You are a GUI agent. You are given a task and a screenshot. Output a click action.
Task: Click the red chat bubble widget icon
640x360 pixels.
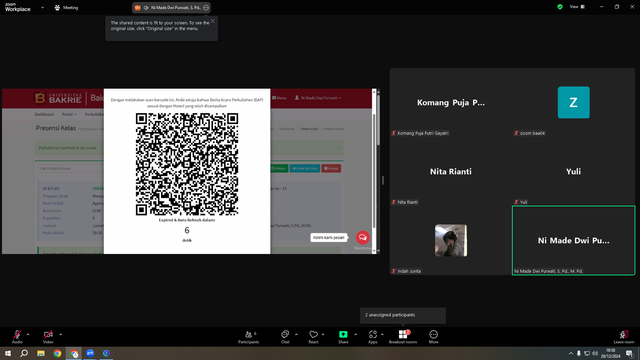tap(362, 237)
